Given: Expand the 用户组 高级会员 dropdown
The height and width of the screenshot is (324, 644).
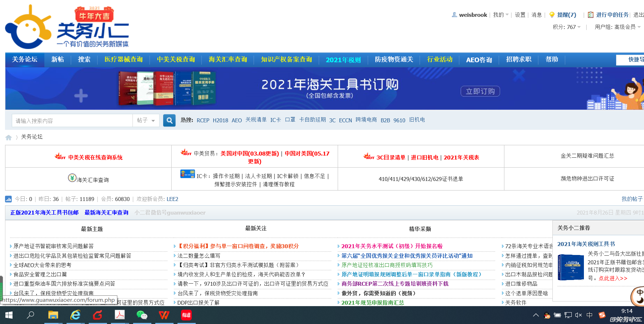Looking at the screenshot, I should click(618, 27).
